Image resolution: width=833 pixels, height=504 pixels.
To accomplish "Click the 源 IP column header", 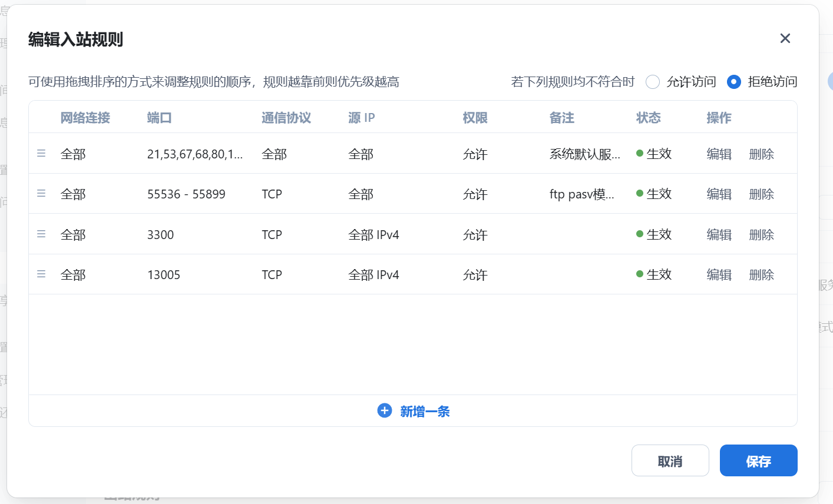I will [362, 118].
